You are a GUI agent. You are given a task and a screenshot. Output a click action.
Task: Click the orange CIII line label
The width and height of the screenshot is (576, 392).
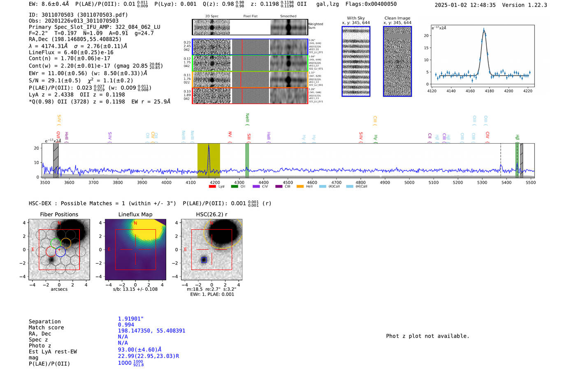(x=375, y=120)
